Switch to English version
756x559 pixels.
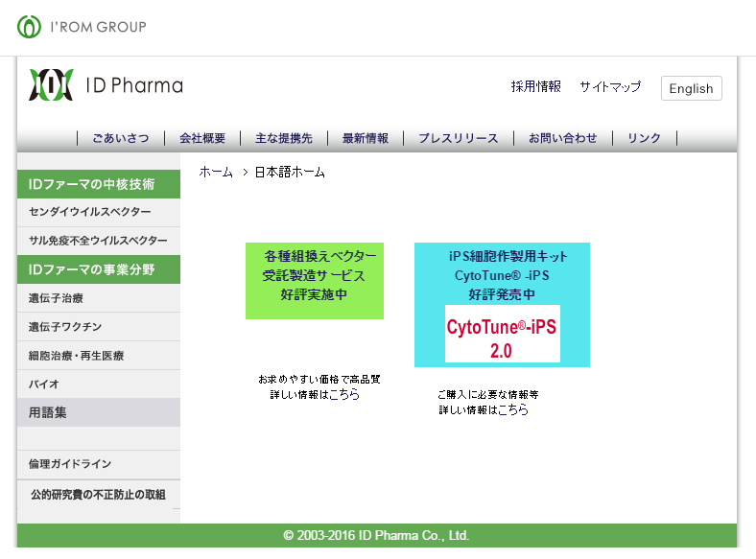pos(691,88)
